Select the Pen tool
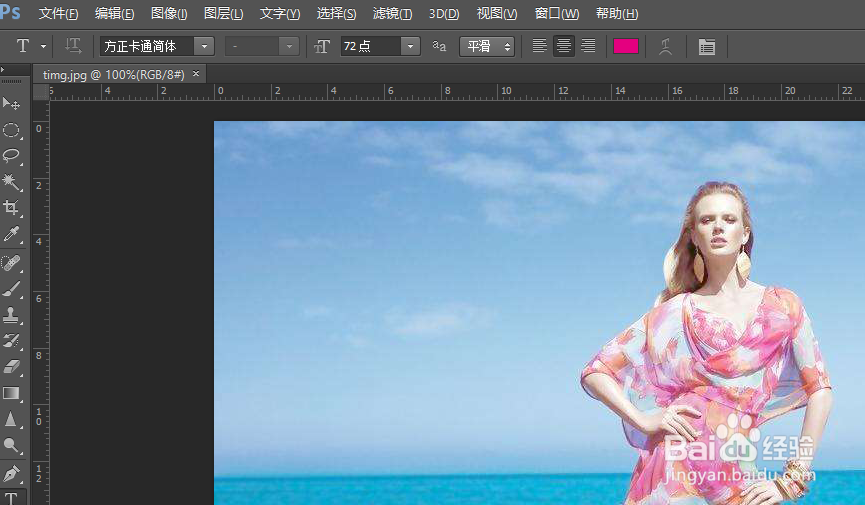 click(x=11, y=474)
